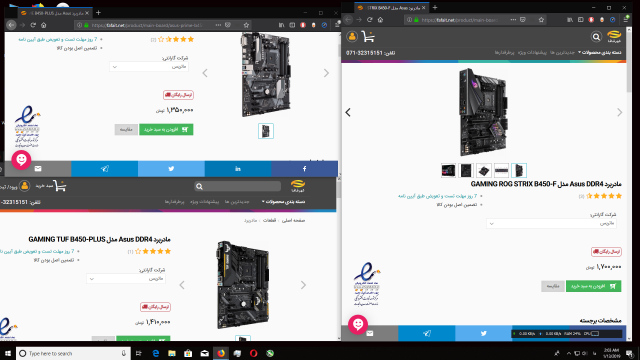Open home page in top-left Firefox window
The height and width of the screenshot is (360, 640).
tap(44, 25)
